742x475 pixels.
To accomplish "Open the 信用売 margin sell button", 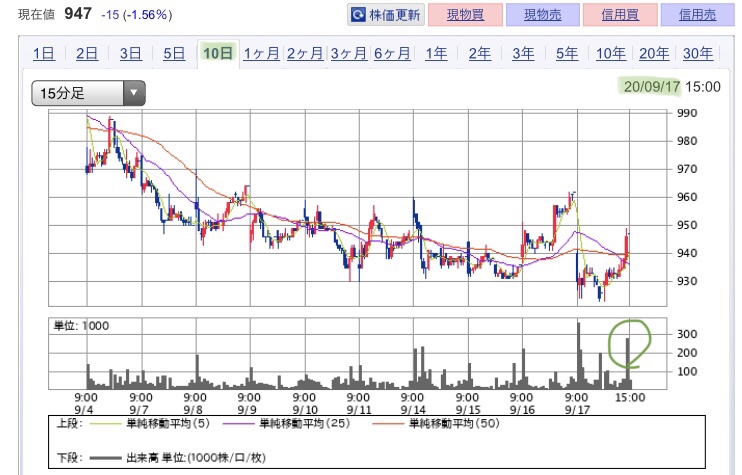I will [698, 15].
